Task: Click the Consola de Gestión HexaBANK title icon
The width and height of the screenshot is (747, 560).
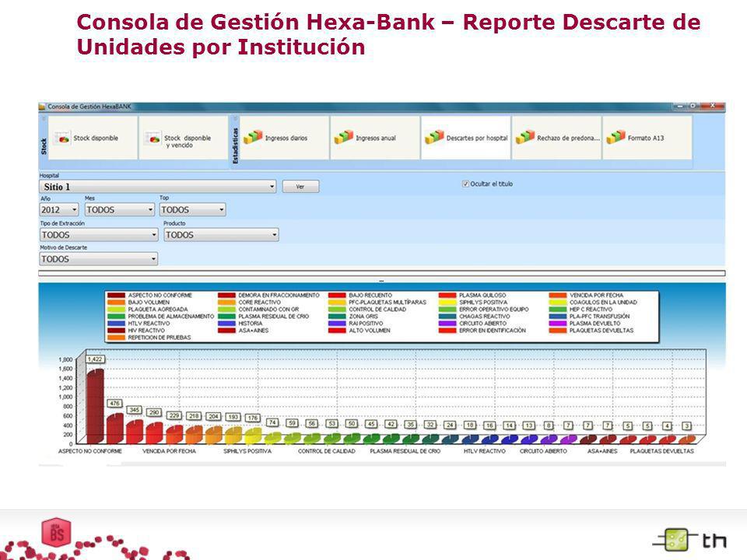Action: pyautogui.click(x=42, y=107)
